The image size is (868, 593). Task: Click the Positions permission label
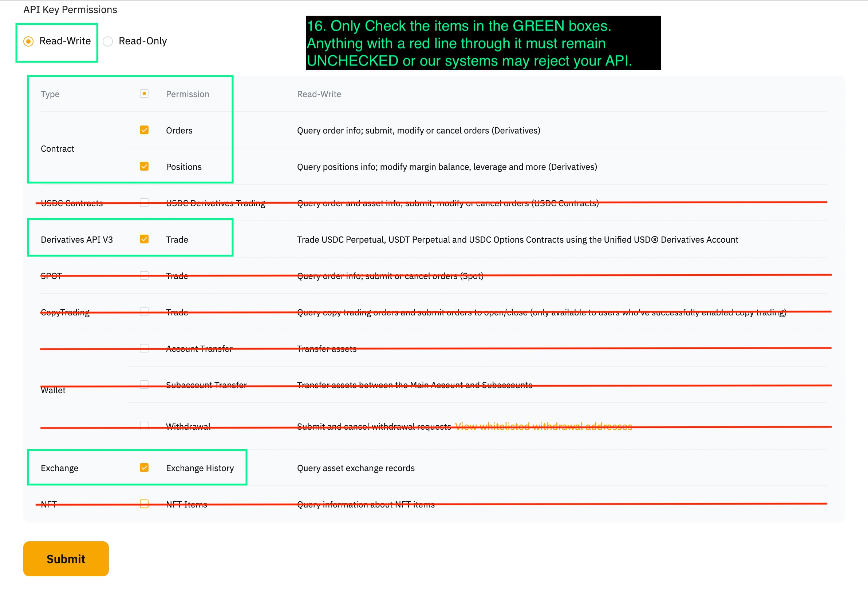pos(184,167)
